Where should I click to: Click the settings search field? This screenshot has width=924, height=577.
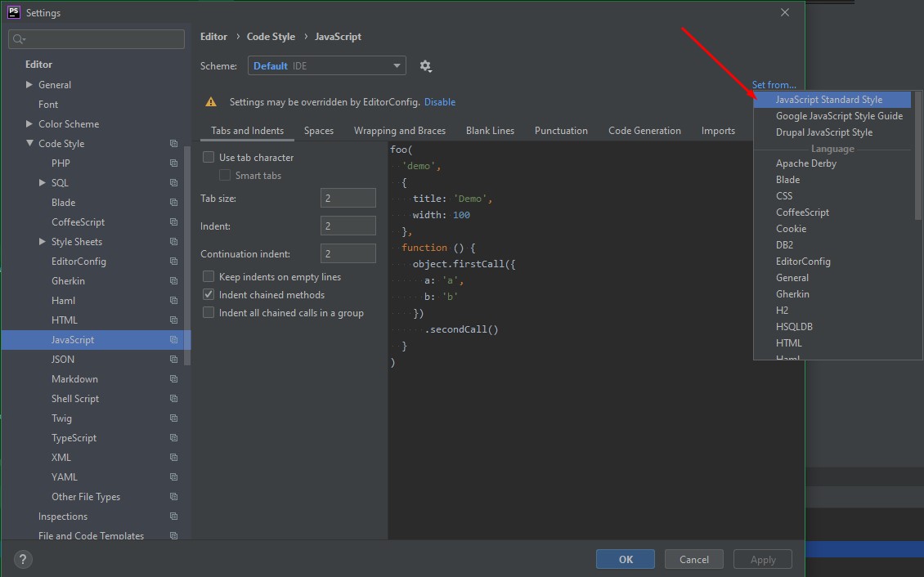(x=96, y=39)
